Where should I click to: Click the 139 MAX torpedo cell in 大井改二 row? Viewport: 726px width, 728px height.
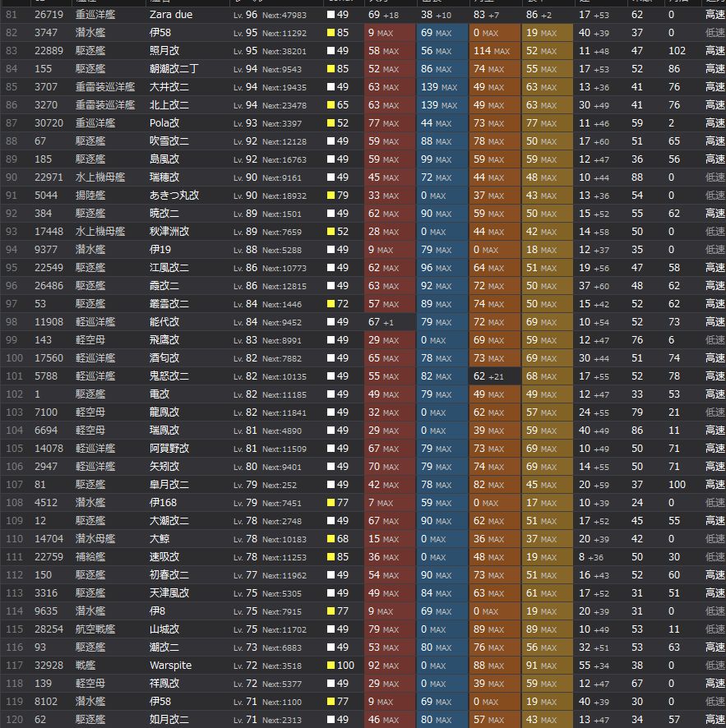click(442, 87)
